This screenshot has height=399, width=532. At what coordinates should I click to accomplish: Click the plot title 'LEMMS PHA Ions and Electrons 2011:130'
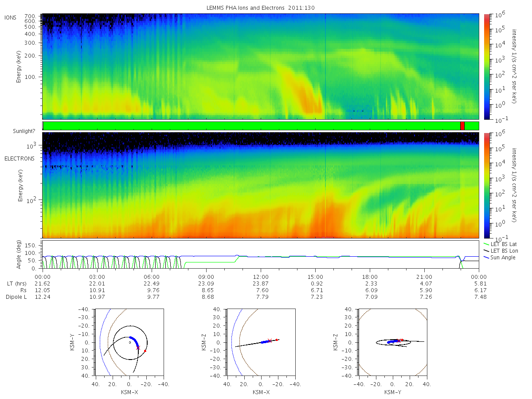click(x=260, y=8)
